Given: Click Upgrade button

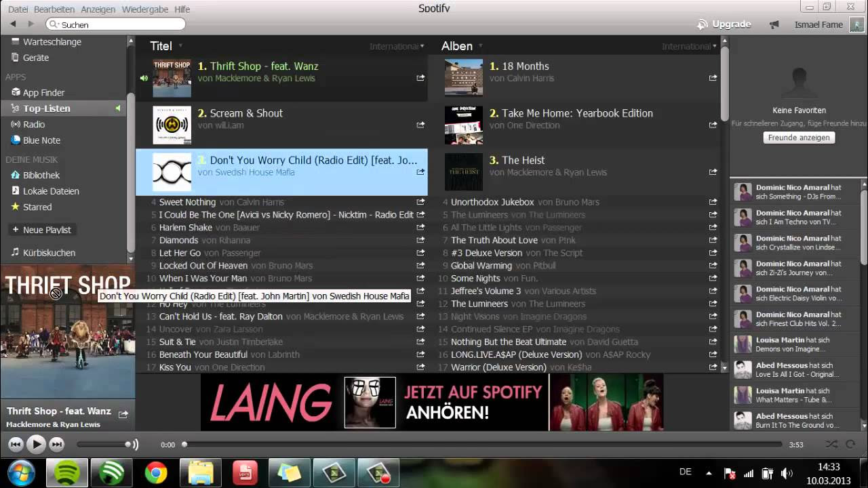Looking at the screenshot, I should [724, 24].
